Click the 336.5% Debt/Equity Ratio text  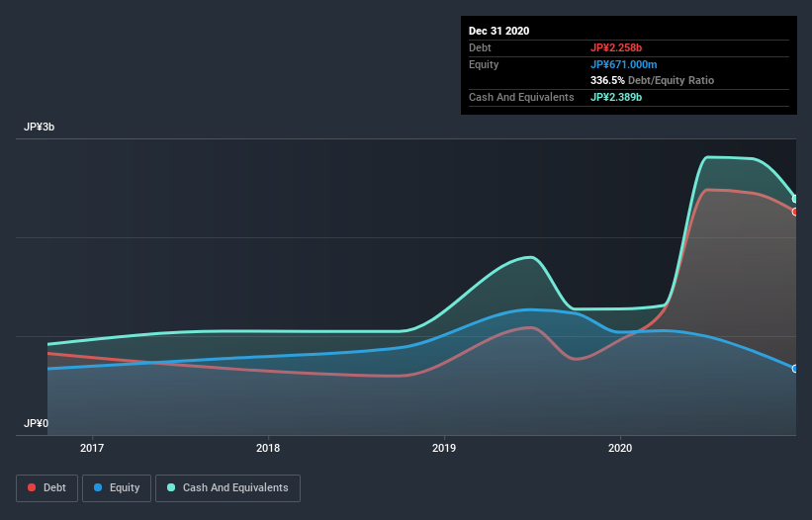(652, 80)
